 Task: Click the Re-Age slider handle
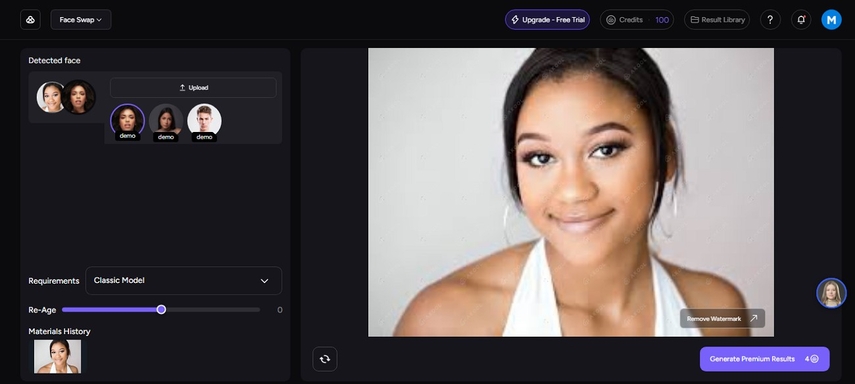[x=161, y=310]
